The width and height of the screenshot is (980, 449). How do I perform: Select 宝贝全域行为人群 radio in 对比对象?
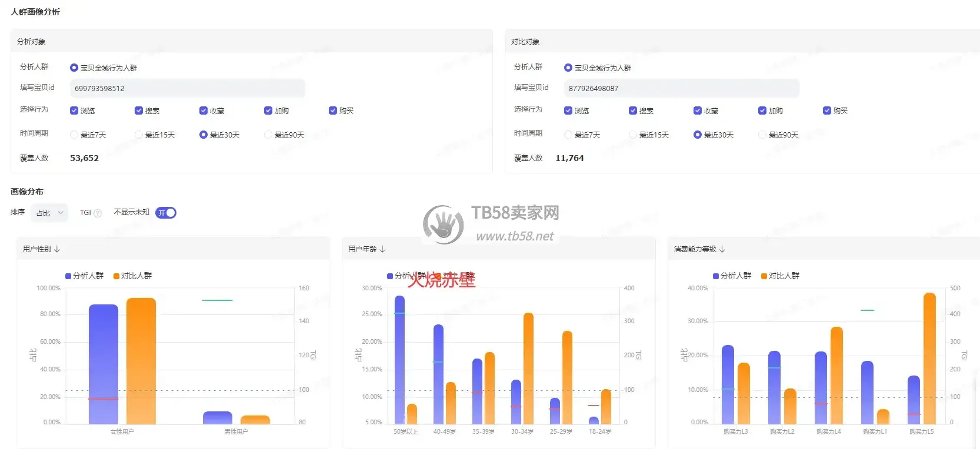tap(568, 68)
